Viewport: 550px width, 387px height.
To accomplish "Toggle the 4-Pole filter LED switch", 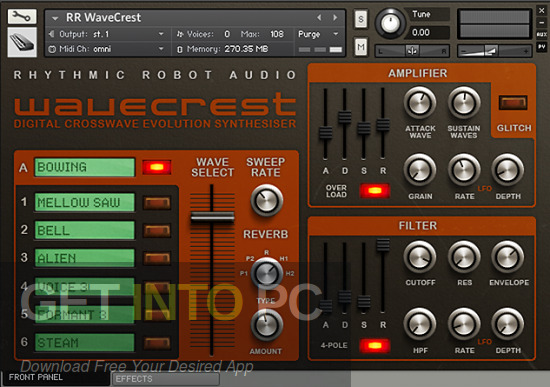I will pyautogui.click(x=375, y=346).
